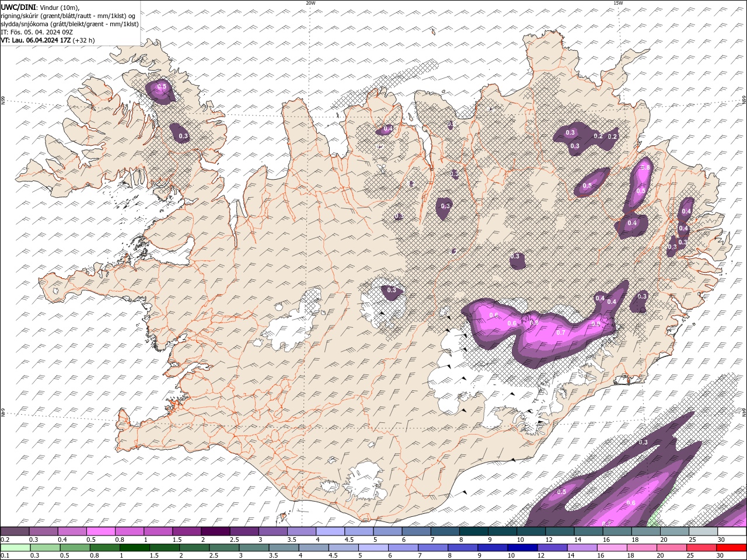747x560 pixels.
Task: Click the palest green 0.1 rain legend swatch
Action: click(x=15, y=548)
